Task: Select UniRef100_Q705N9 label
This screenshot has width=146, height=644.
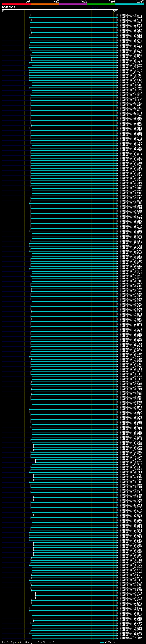Action: 131,477
